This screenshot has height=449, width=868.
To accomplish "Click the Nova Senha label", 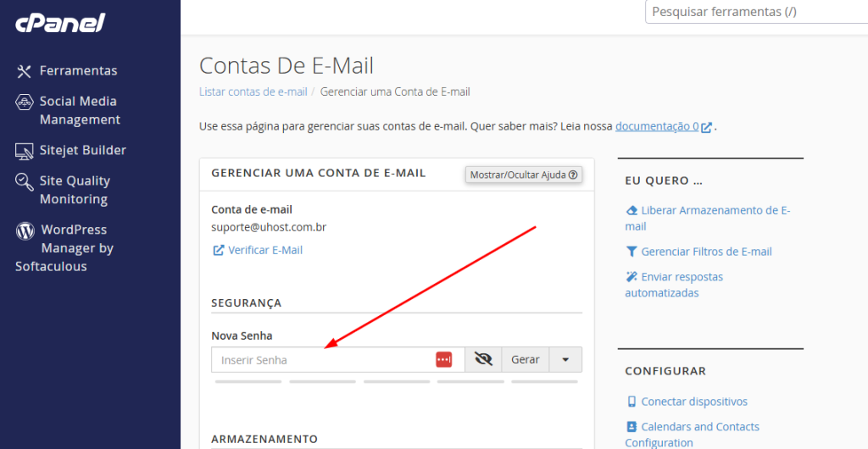I will tap(242, 335).
